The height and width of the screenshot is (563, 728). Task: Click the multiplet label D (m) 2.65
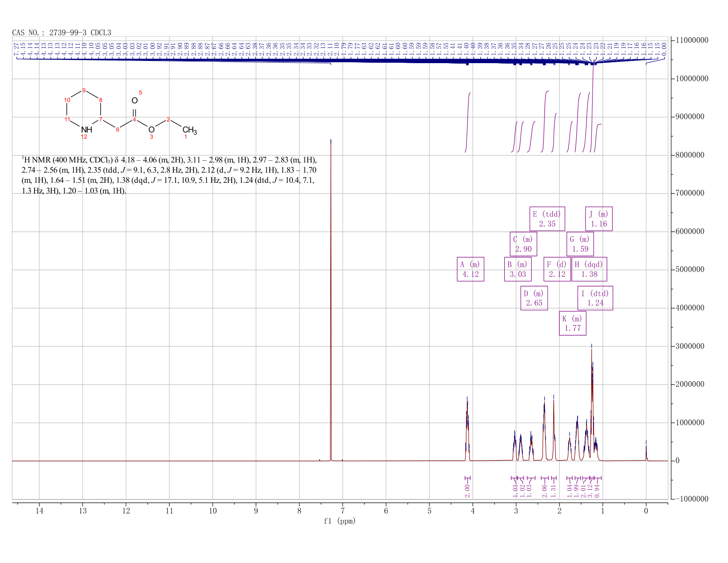click(534, 298)
